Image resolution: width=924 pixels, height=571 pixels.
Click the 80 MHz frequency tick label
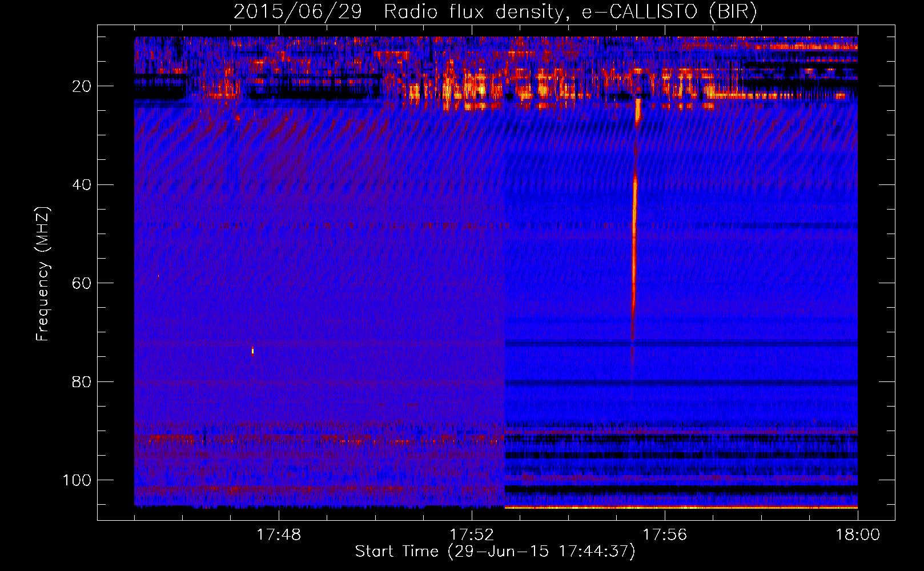[x=82, y=381]
